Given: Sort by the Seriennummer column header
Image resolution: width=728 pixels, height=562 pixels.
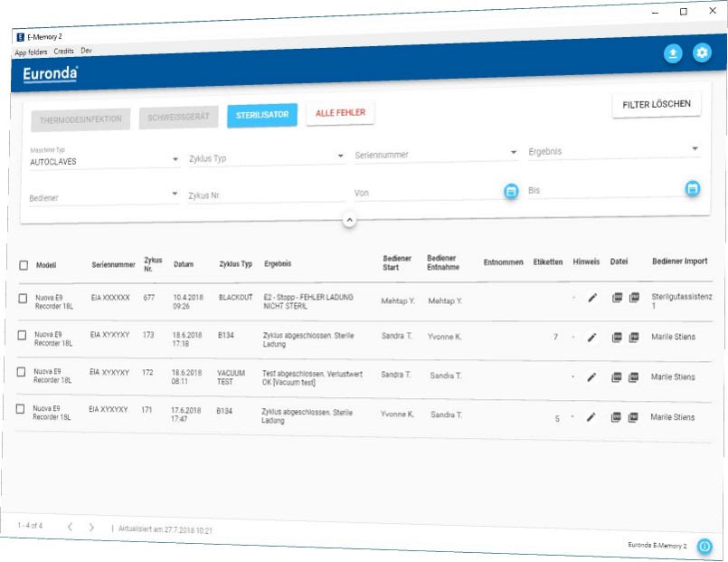Looking at the screenshot, I should pos(113,265).
